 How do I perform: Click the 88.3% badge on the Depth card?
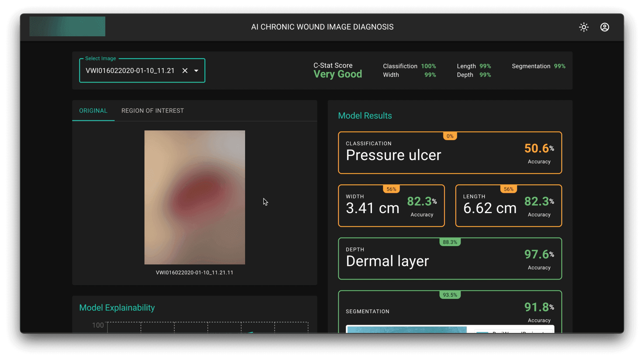(450, 242)
